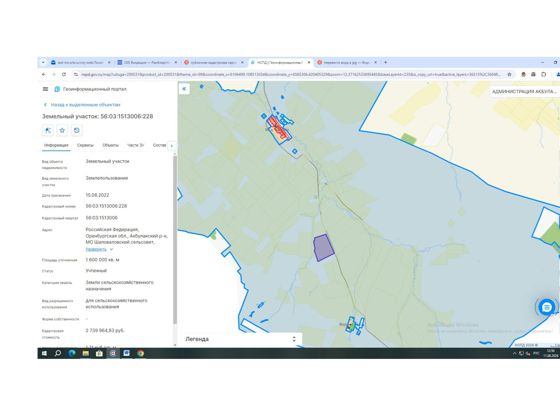This screenshot has width=560, height=396.
Task: Click the Землепользование value
Action: point(106,178)
